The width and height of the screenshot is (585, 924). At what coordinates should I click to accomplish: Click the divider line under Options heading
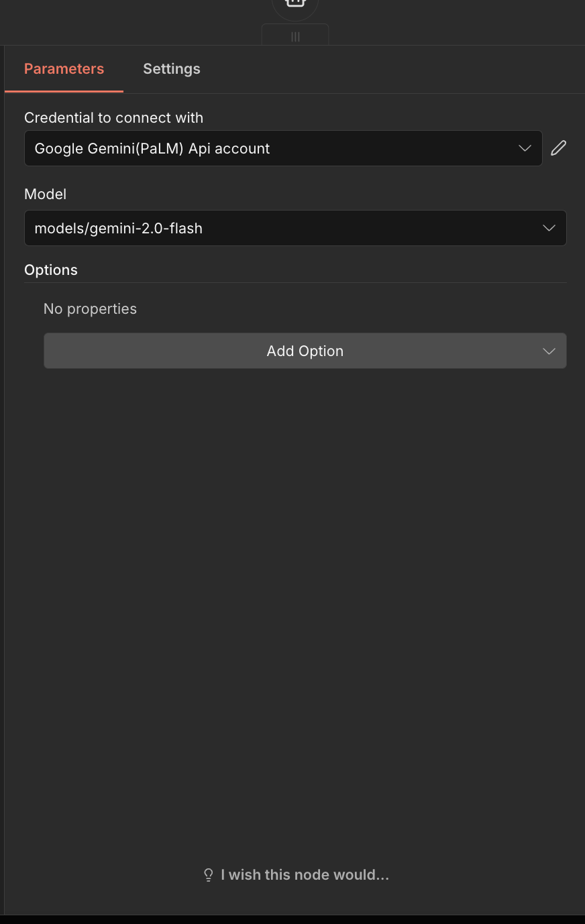295,283
